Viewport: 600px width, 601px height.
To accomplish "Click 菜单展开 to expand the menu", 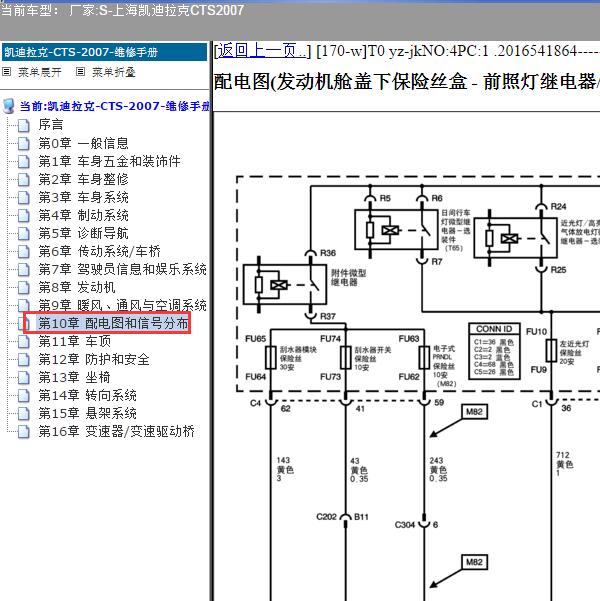I will [40, 72].
